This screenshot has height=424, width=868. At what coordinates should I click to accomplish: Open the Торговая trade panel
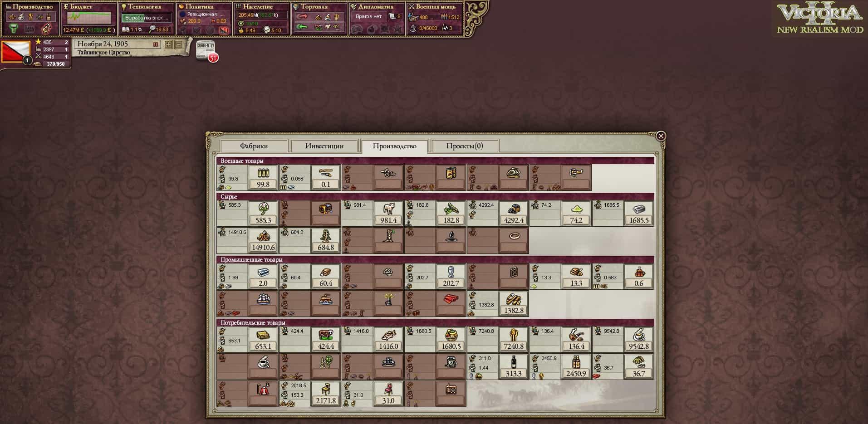(x=319, y=19)
